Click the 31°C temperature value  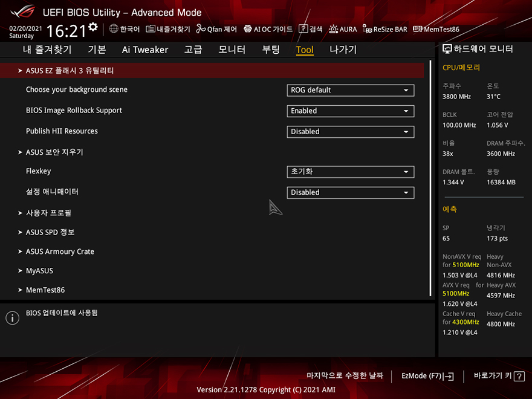[493, 97]
